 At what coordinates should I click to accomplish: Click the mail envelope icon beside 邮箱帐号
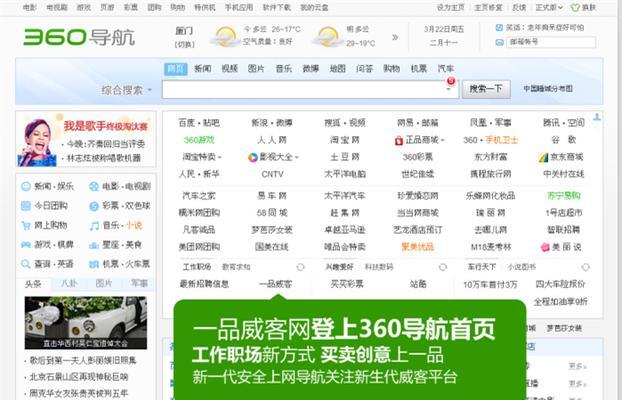[x=500, y=42]
